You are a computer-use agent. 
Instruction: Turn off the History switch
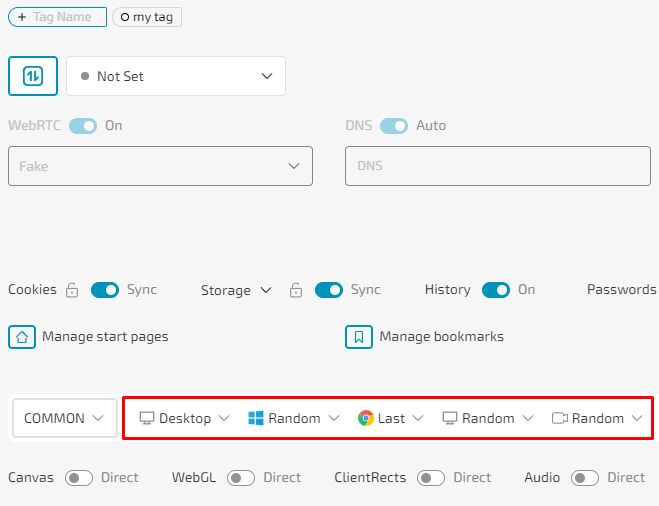coord(496,290)
